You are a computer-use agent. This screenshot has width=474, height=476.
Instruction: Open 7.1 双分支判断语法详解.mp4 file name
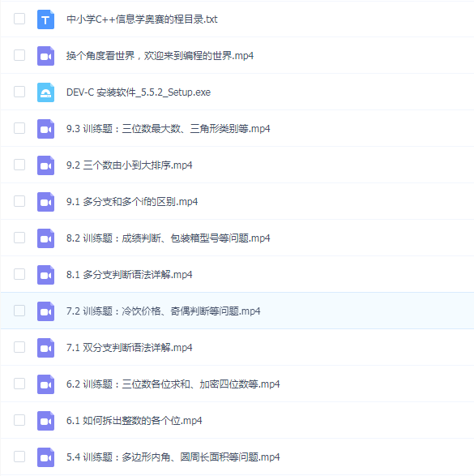pyautogui.click(x=129, y=348)
